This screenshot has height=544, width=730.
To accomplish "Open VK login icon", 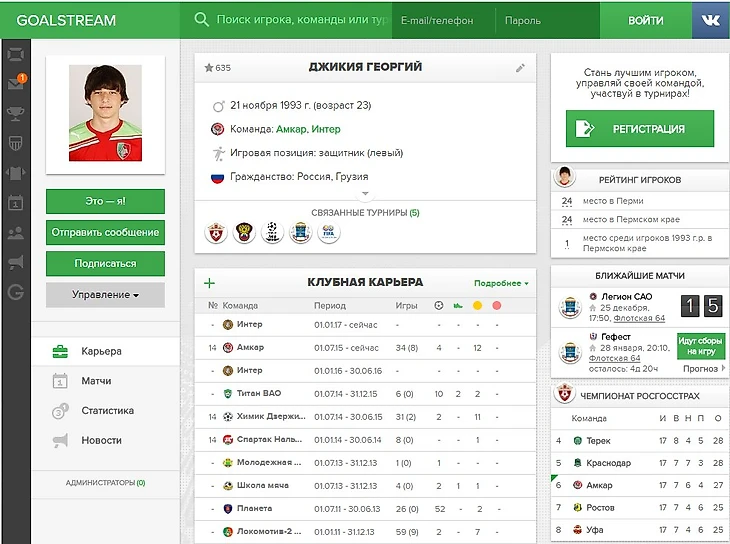I will (710, 20).
